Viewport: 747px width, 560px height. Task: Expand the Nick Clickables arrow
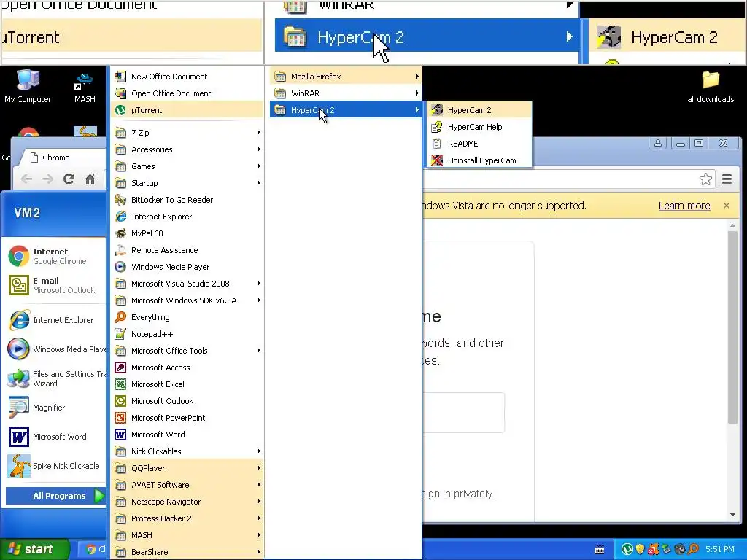(259, 451)
